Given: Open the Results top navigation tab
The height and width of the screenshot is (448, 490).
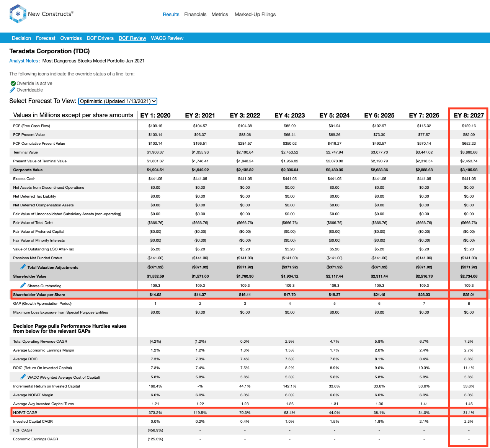Looking at the screenshot, I should click(x=171, y=14).
